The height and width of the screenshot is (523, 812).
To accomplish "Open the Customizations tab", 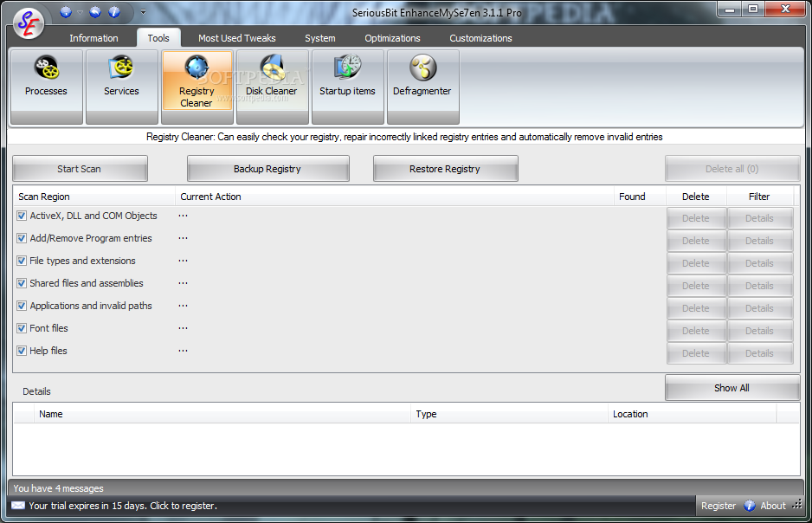I will (480, 38).
